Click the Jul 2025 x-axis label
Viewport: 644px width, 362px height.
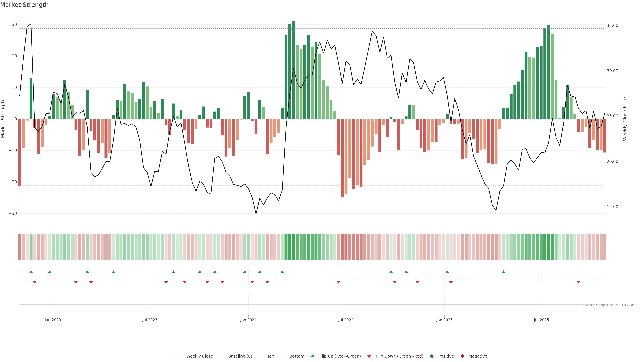click(541, 320)
